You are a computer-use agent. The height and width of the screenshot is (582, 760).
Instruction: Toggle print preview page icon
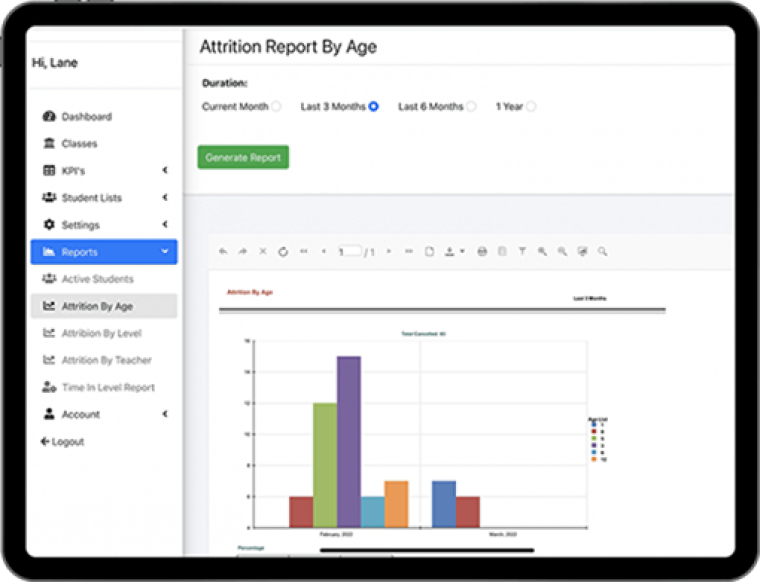point(429,251)
